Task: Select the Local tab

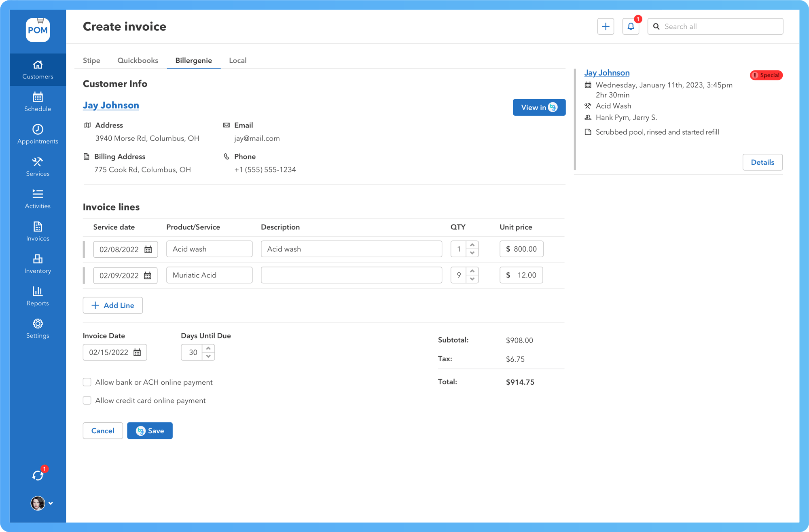Action: tap(237, 60)
